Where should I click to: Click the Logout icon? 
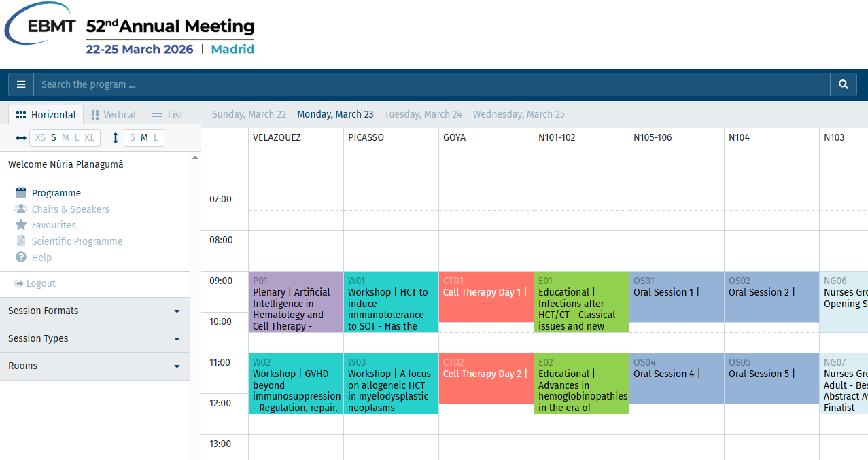[19, 283]
